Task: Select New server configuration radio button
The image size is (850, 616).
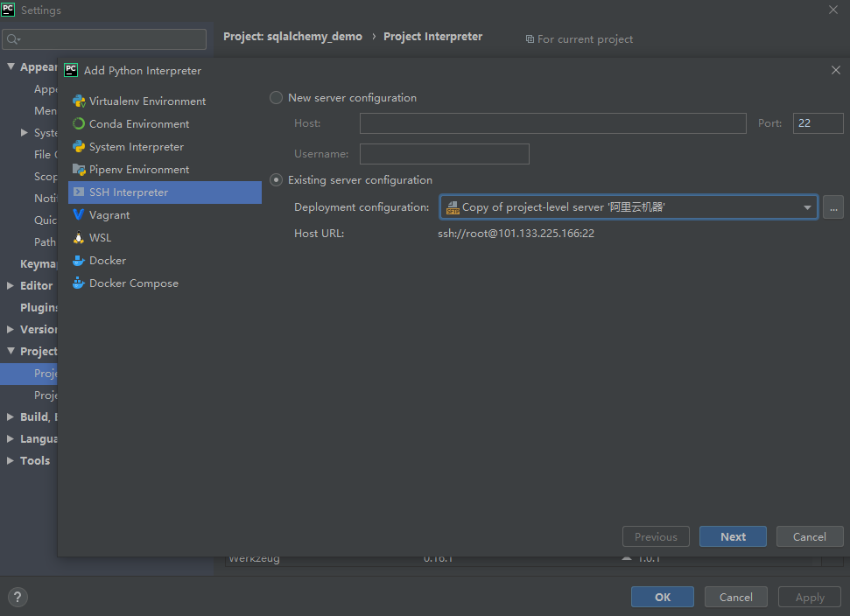Action: click(276, 97)
